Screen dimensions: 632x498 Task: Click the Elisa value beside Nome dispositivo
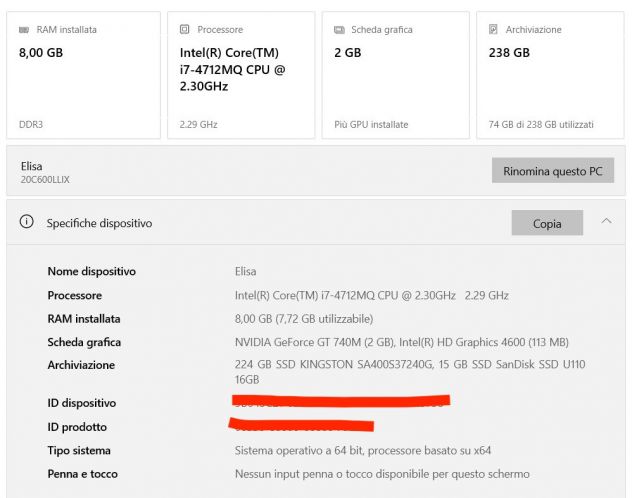[245, 271]
